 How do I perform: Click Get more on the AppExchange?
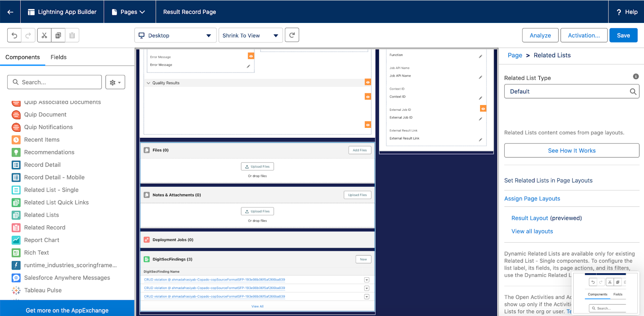click(67, 310)
